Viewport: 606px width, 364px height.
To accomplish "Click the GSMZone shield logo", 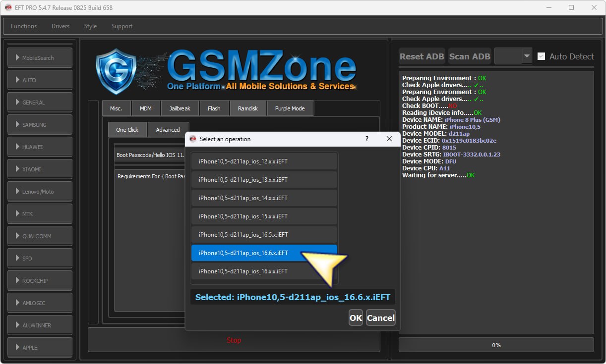I will (x=116, y=71).
